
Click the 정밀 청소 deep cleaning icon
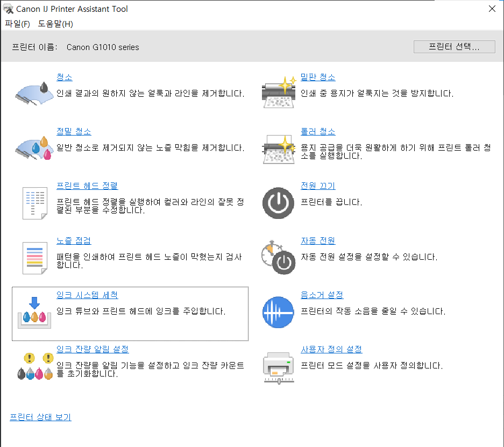[x=34, y=148]
